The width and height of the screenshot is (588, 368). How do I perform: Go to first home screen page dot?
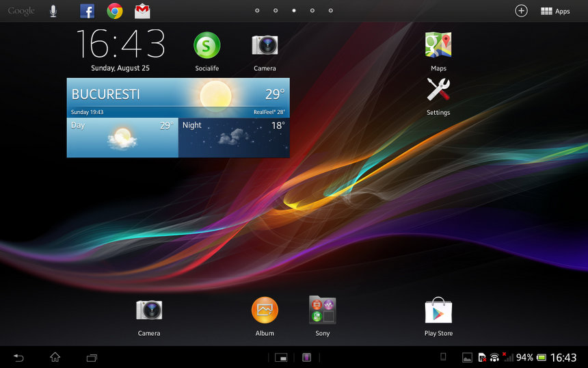(257, 10)
